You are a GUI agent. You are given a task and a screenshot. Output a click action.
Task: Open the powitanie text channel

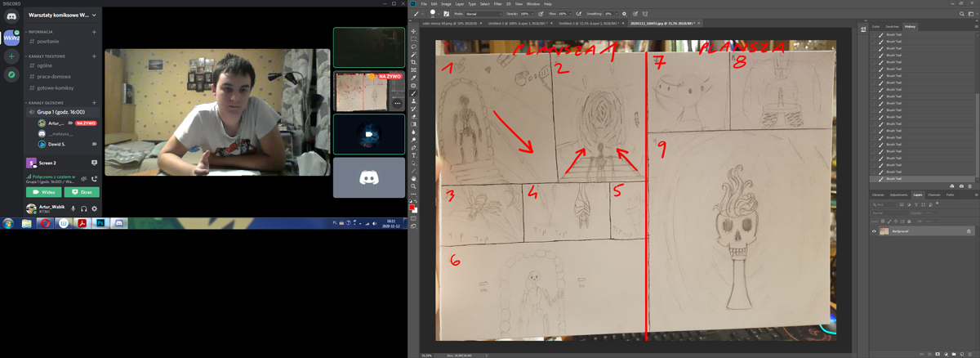pyautogui.click(x=49, y=41)
